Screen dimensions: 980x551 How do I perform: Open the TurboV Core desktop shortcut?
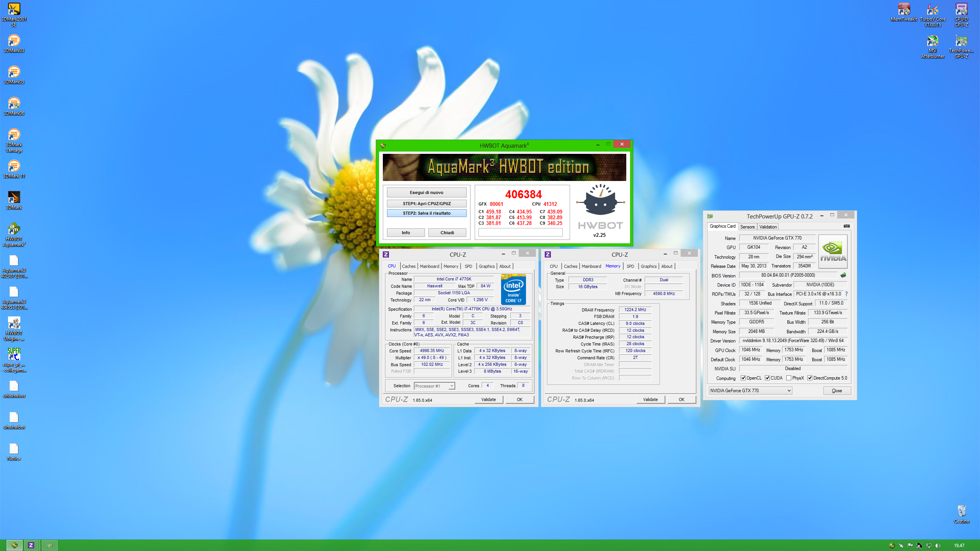click(x=933, y=15)
